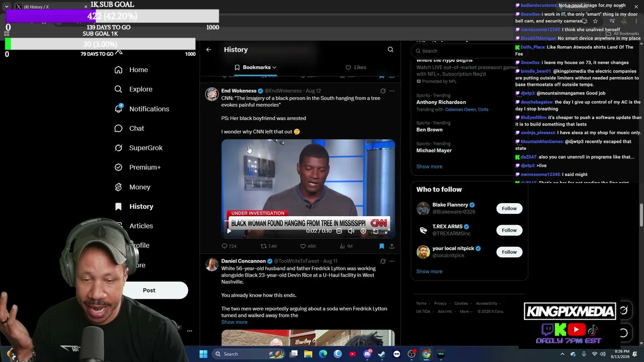
Task: Open the Accessibility footer link
Action: pyautogui.click(x=487, y=304)
